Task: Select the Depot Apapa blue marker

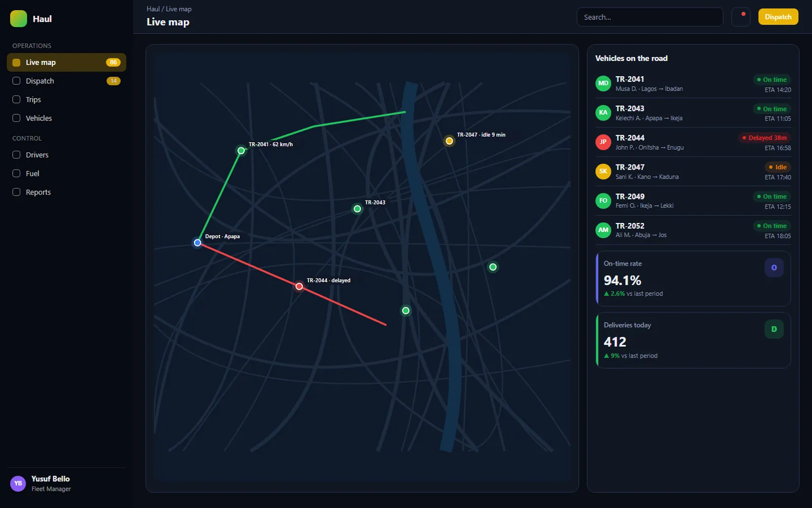Action: pos(197,243)
